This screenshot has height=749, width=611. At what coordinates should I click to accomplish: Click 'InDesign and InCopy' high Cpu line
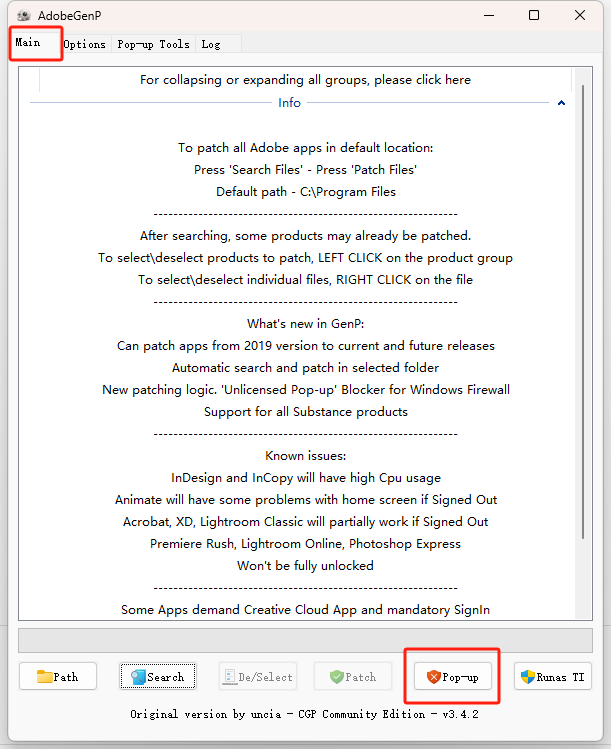pyautogui.click(x=306, y=478)
